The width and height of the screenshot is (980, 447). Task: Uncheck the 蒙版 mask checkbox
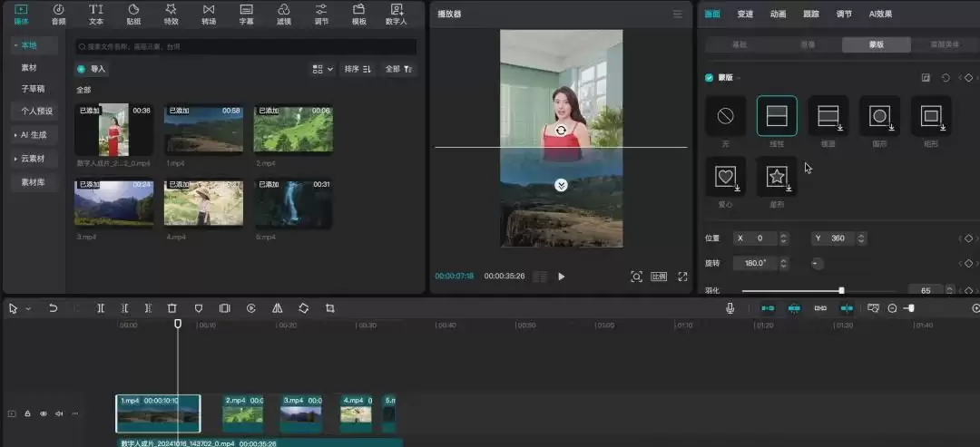coord(709,78)
